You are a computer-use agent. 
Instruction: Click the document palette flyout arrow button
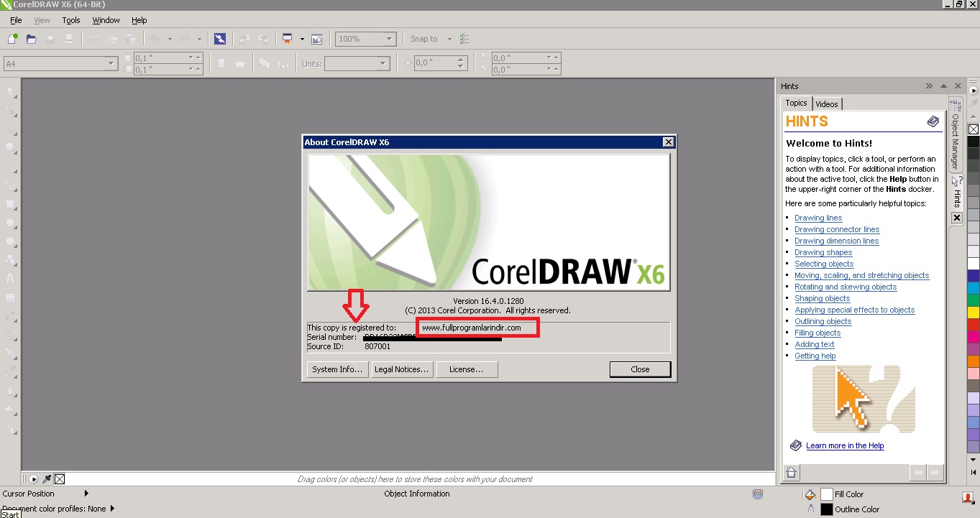coord(33,479)
